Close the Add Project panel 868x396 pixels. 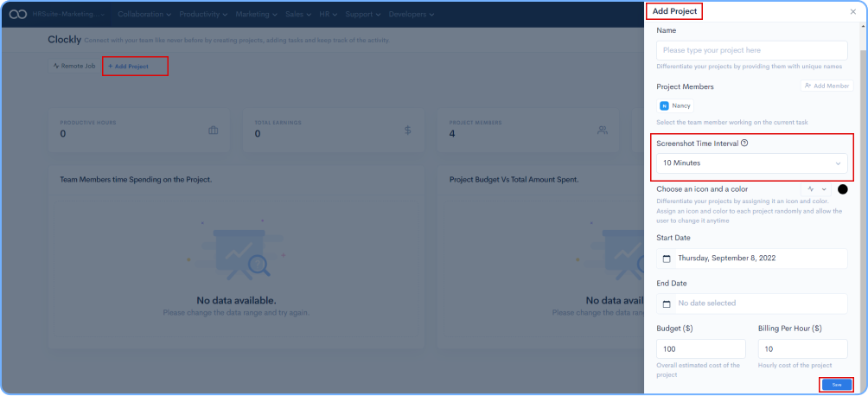853,11
